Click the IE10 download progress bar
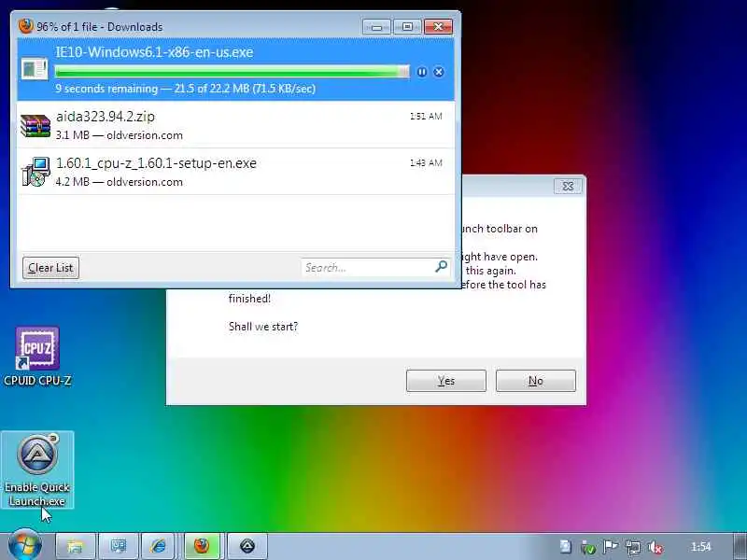The image size is (747, 560). pyautogui.click(x=232, y=72)
